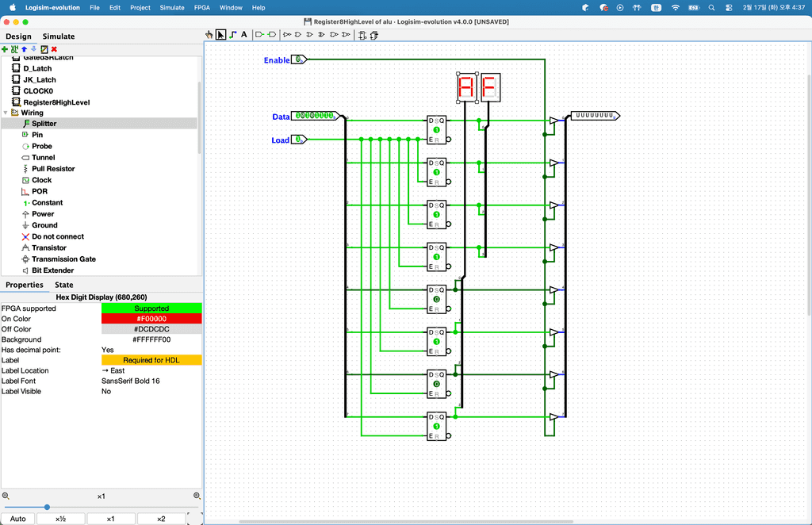Pick the Transistor component from list
This screenshot has width=812, height=525.
point(48,247)
